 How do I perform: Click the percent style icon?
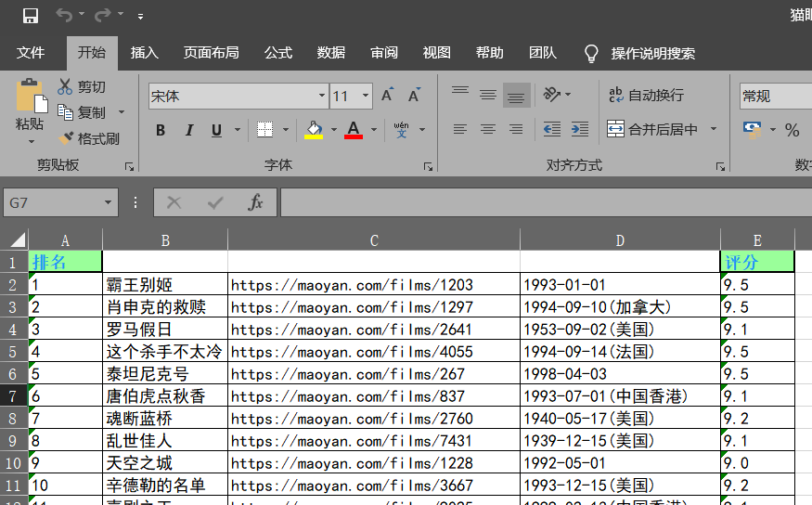[792, 130]
